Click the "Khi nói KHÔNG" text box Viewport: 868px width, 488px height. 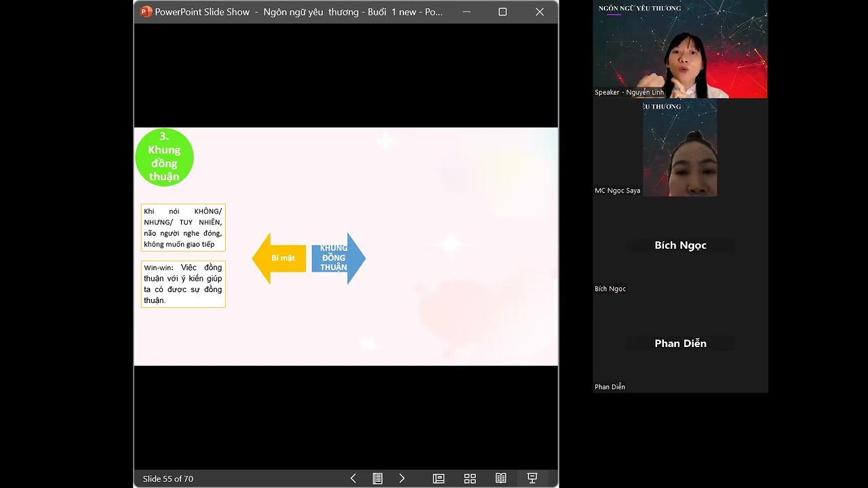(183, 228)
